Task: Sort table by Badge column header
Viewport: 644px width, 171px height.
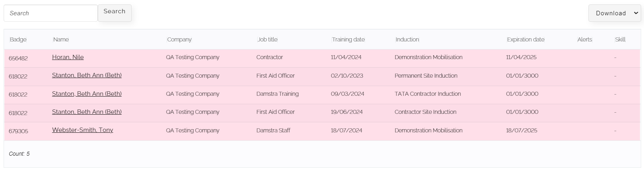Action: tap(18, 39)
